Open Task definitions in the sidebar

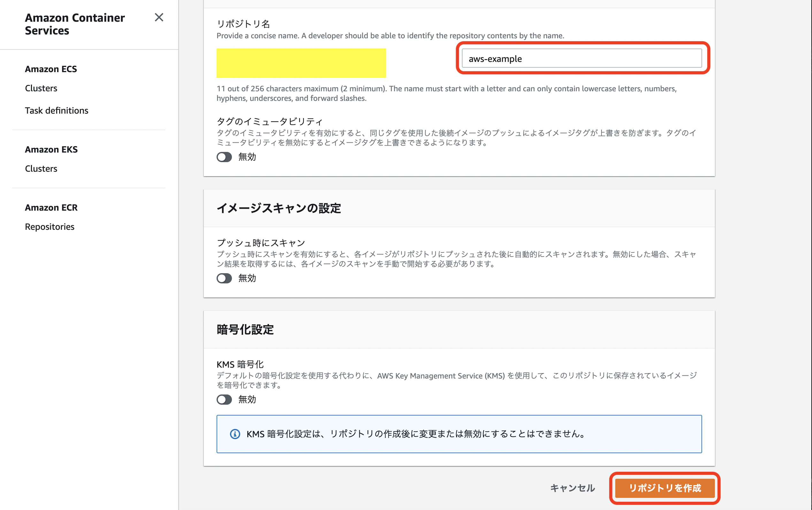[57, 110]
